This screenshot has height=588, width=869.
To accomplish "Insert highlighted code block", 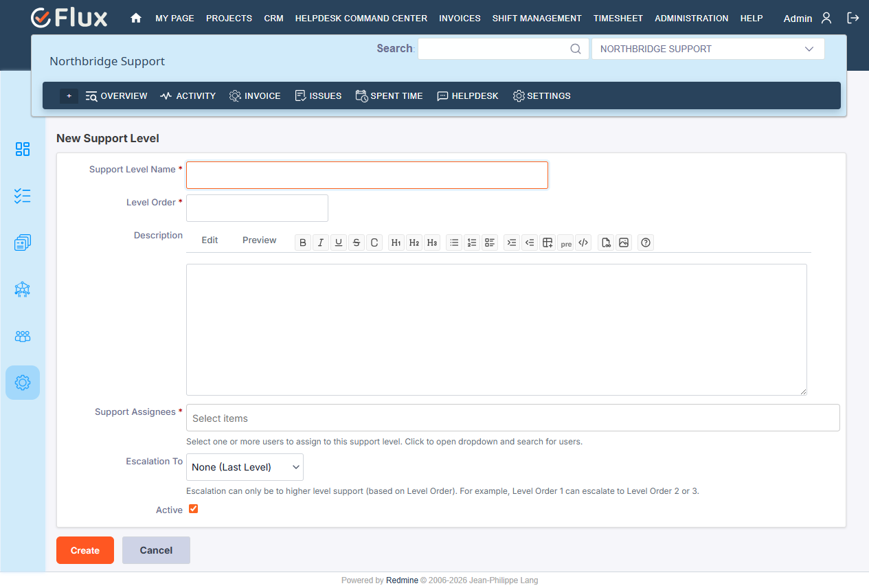I will click(x=583, y=242).
